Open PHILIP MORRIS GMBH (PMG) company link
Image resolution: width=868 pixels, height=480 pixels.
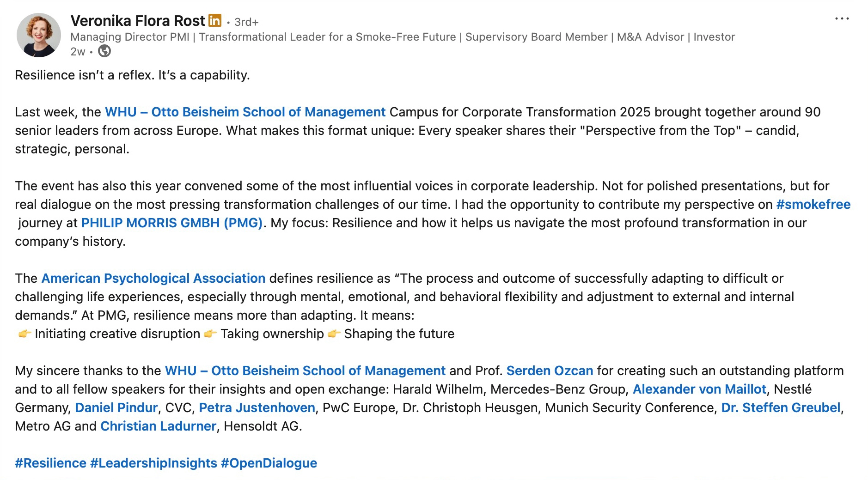[172, 223]
